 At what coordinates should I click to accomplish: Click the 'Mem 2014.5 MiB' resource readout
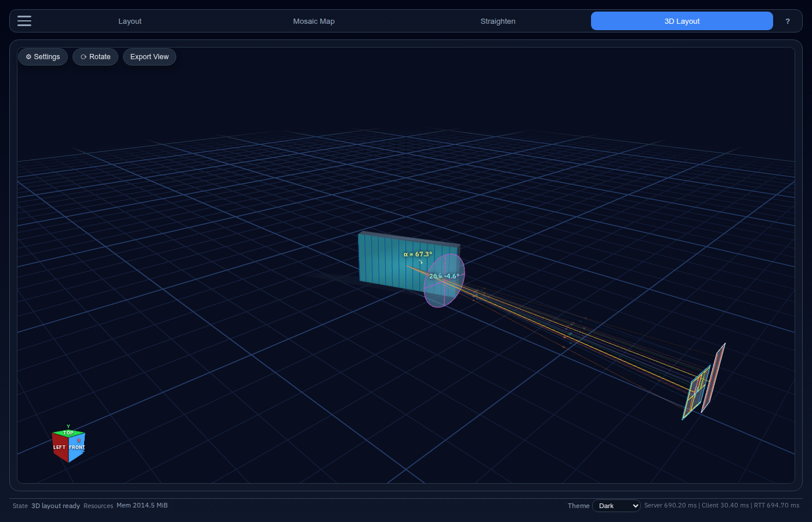click(x=142, y=505)
